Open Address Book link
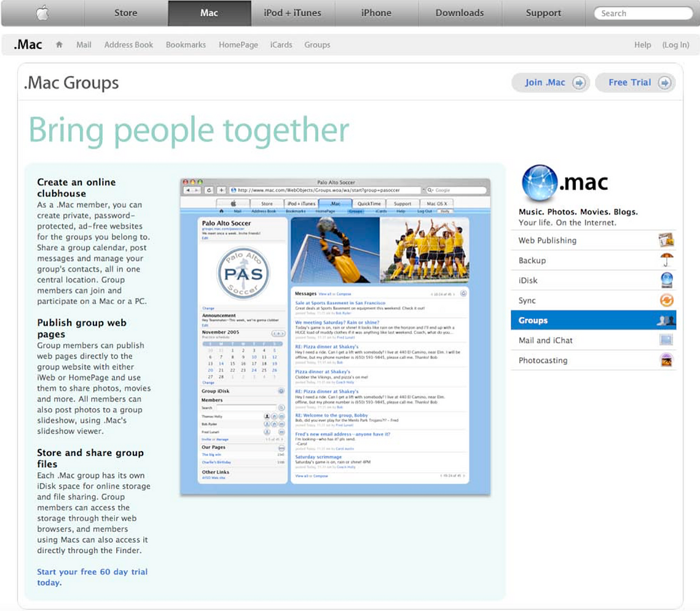The width and height of the screenshot is (700, 611). point(128,45)
